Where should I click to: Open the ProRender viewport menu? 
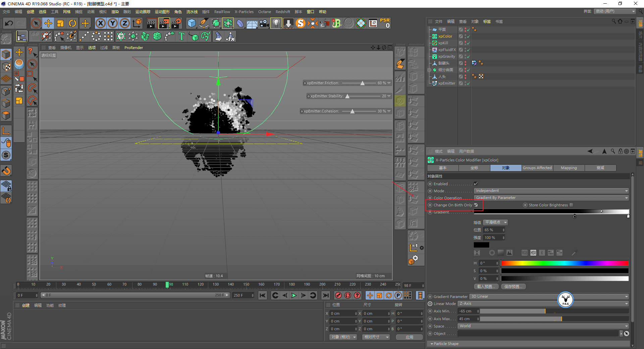[x=133, y=48]
